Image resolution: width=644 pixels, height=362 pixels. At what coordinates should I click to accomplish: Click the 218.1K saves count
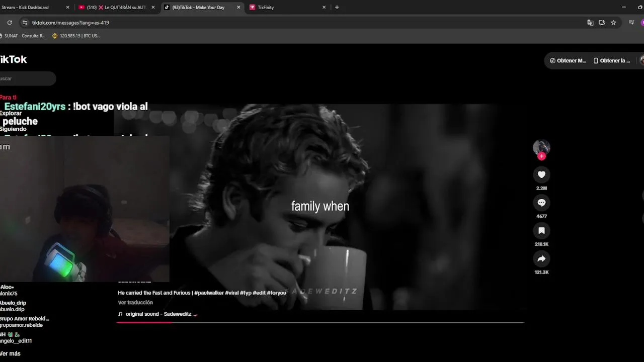541,244
